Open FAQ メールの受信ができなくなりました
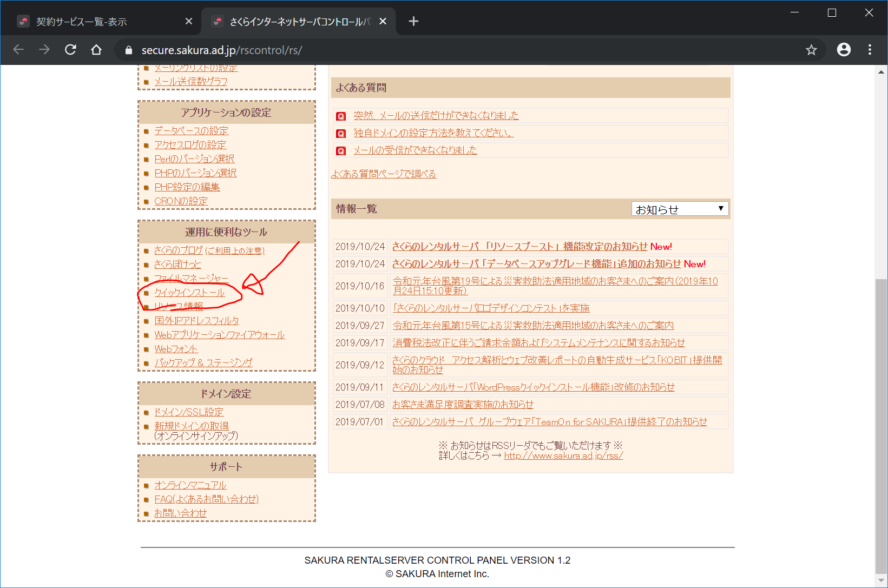The height and width of the screenshot is (588, 888). (x=415, y=150)
